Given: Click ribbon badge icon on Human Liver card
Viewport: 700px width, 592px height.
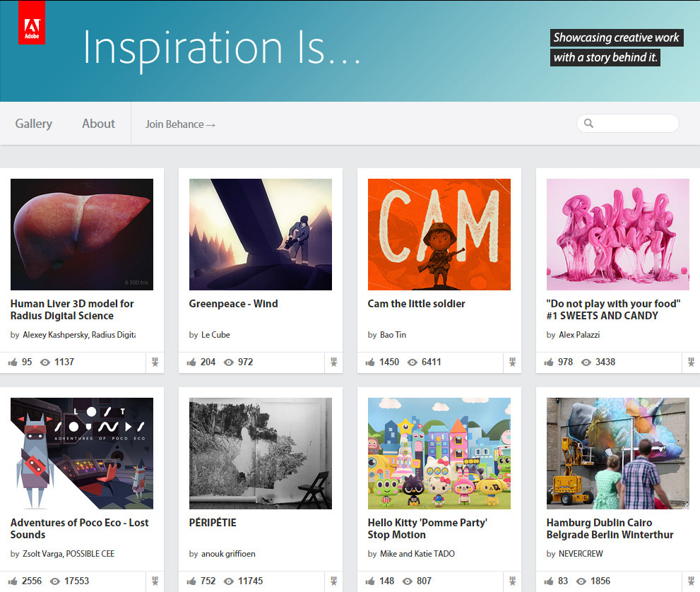Looking at the screenshot, I should [155, 362].
